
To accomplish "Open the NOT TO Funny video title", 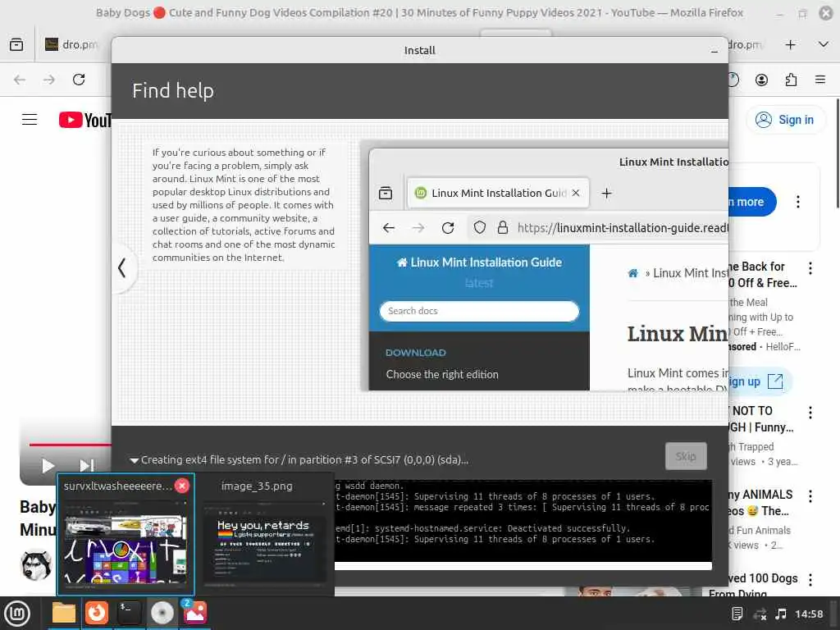I will (762, 419).
